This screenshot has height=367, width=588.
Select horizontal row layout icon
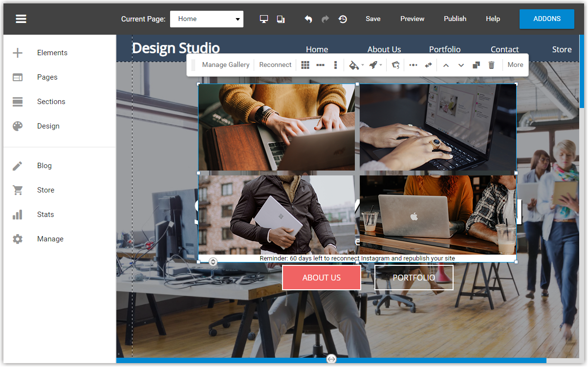320,65
